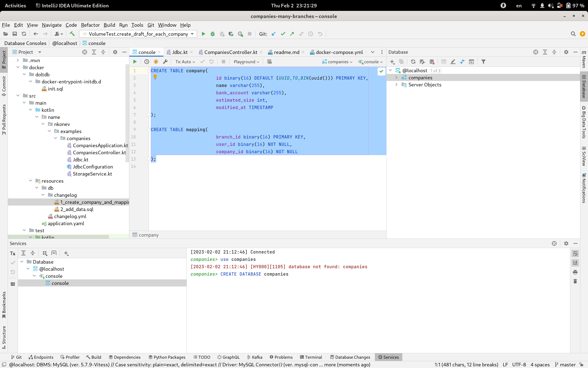Toggle scroll to end in Services console
Screen dimensions: 588x368
[x=575, y=263]
